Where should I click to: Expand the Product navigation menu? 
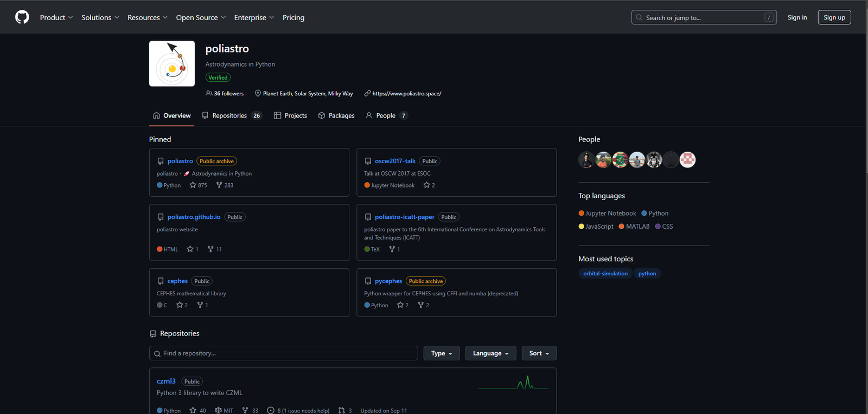coord(56,17)
